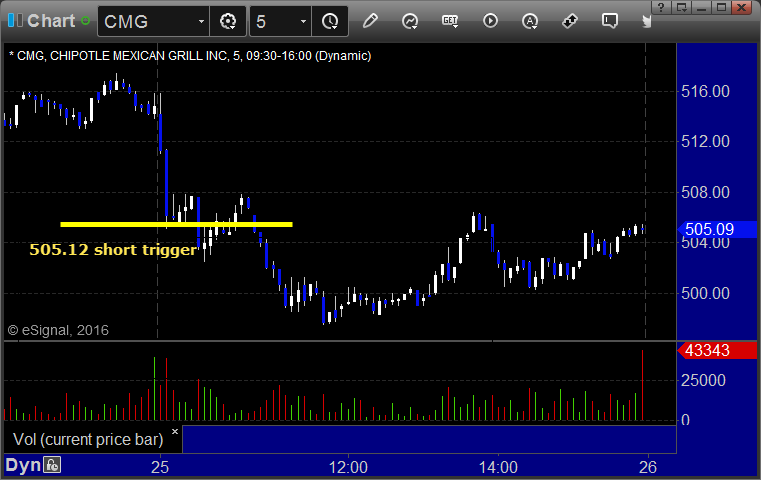Click the 516.00 price axis label

tap(705, 91)
